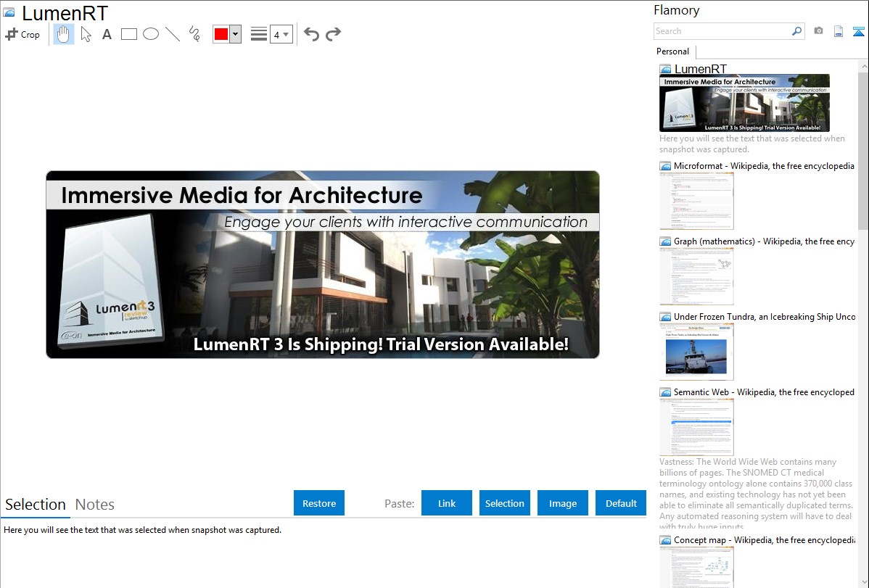Undo the last annotation

pyautogui.click(x=311, y=34)
